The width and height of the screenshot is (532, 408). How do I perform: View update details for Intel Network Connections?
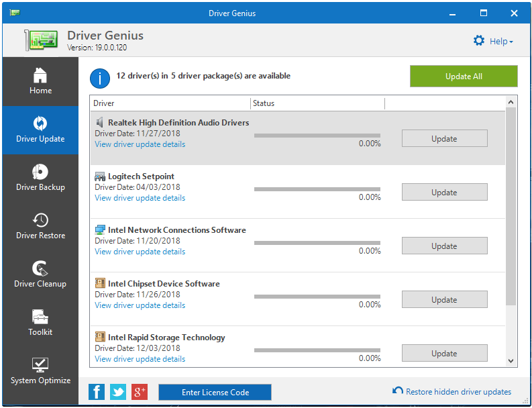click(x=140, y=252)
